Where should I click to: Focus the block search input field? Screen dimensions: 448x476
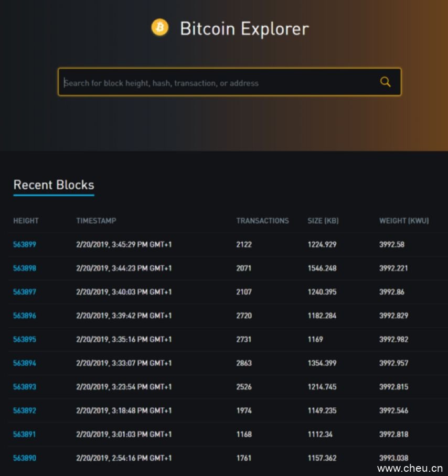215,82
